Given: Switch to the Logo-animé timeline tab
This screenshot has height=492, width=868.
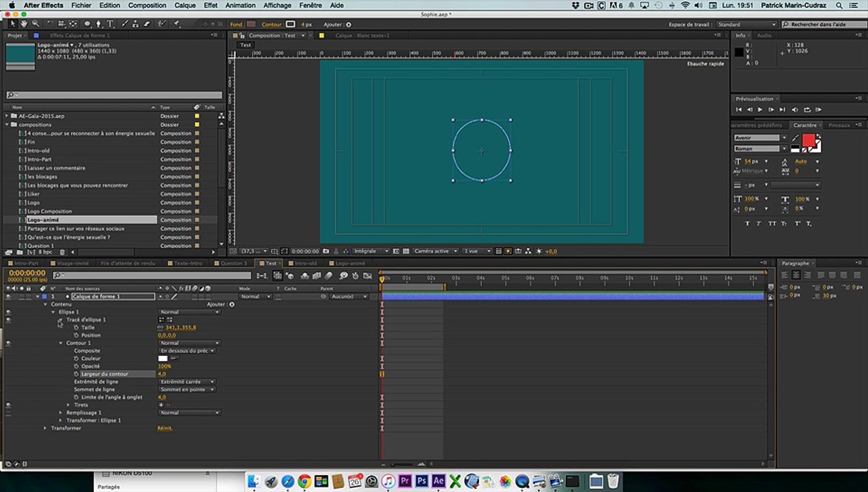Looking at the screenshot, I should tap(350, 263).
